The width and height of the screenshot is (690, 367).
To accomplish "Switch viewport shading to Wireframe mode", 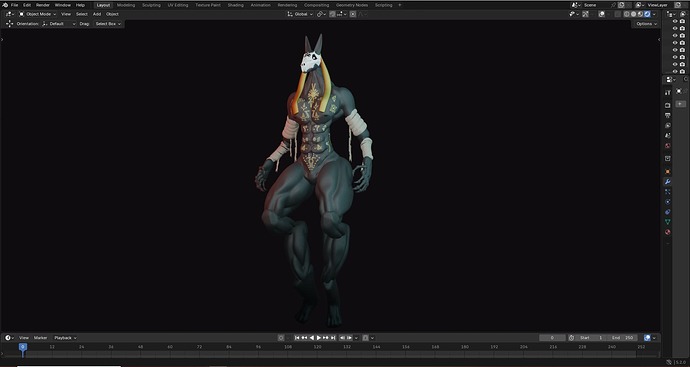I will (627, 14).
